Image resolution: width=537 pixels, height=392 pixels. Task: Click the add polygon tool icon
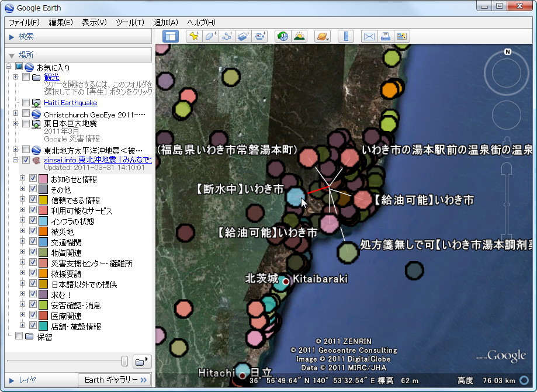tap(211, 36)
